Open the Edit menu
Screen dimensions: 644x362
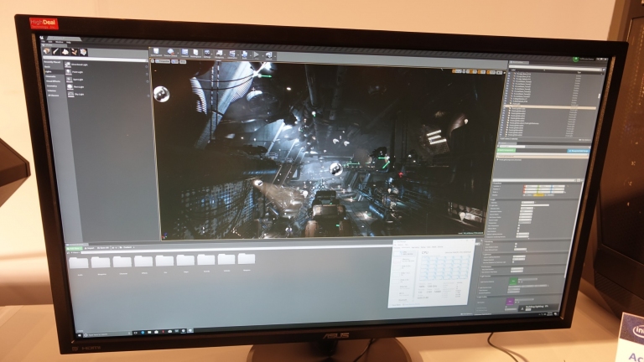point(49,42)
